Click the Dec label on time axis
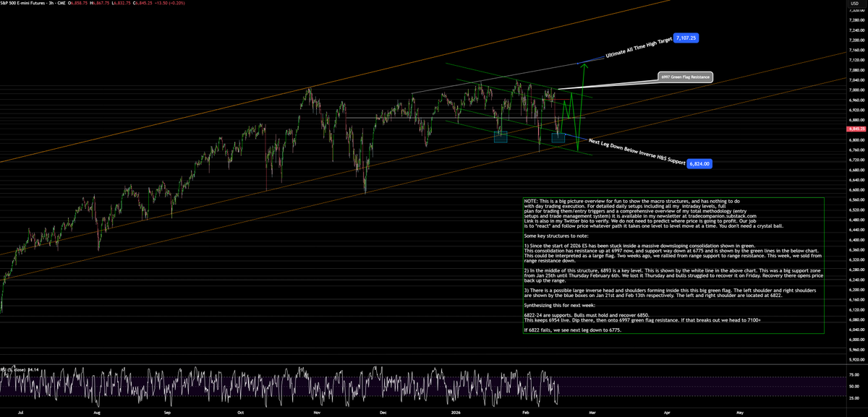 point(383,411)
